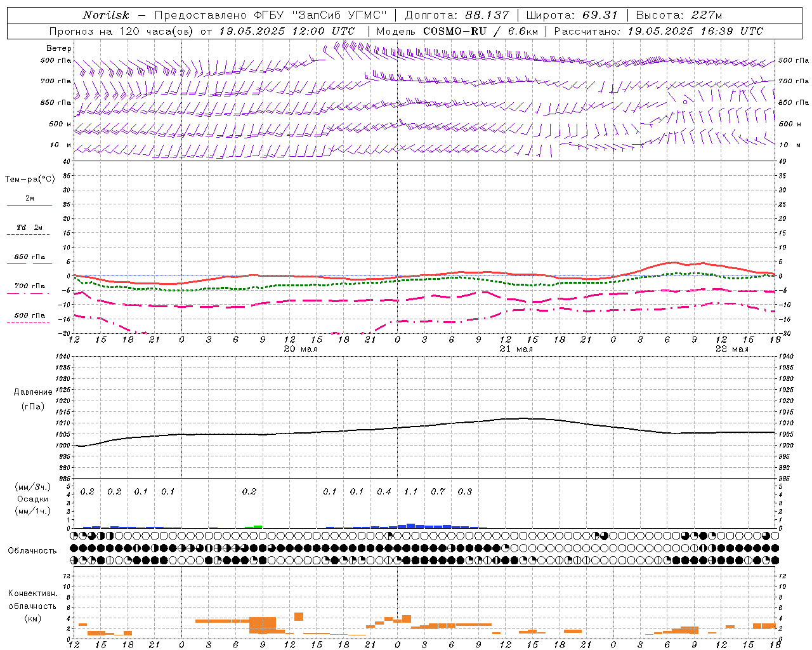Screen dimensions: 812x650
Task: Click the 2м entry in temperature legend
Action: click(x=30, y=199)
